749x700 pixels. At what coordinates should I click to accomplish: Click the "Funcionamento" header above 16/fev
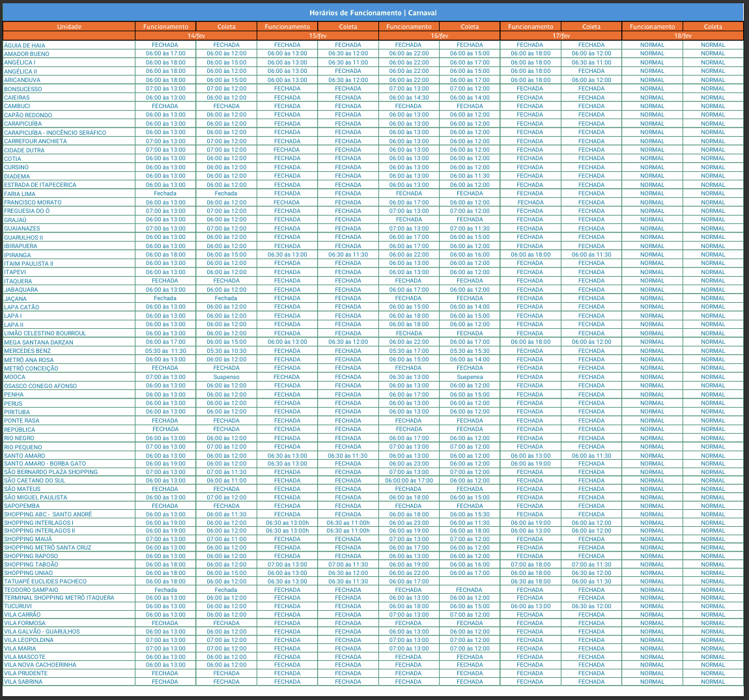click(x=408, y=27)
